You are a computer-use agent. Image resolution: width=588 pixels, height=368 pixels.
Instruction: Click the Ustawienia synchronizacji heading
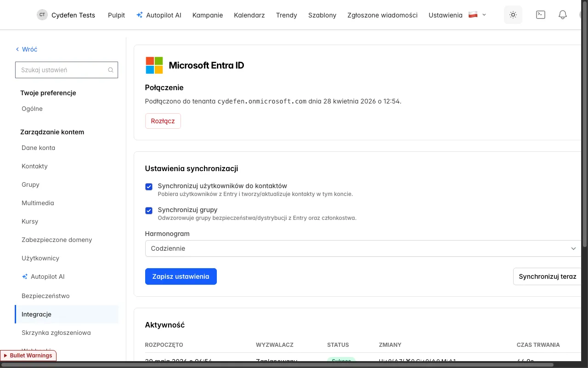coord(192,168)
